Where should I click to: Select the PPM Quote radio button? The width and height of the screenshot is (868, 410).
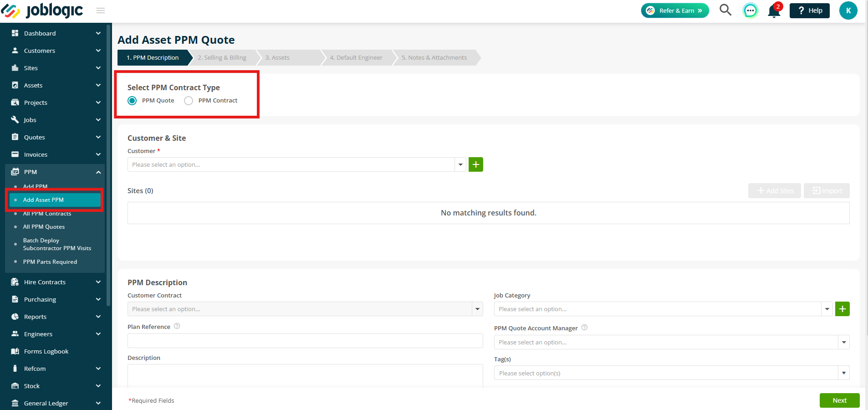tap(132, 101)
